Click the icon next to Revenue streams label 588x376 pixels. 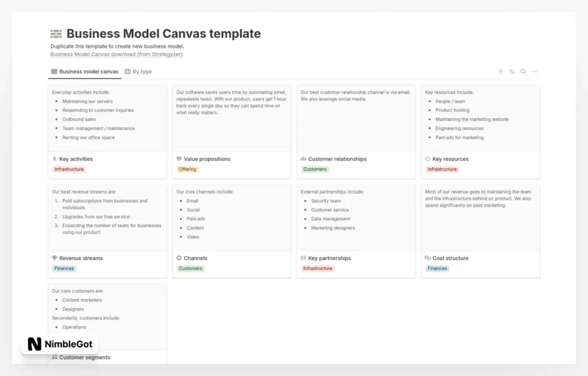54,258
